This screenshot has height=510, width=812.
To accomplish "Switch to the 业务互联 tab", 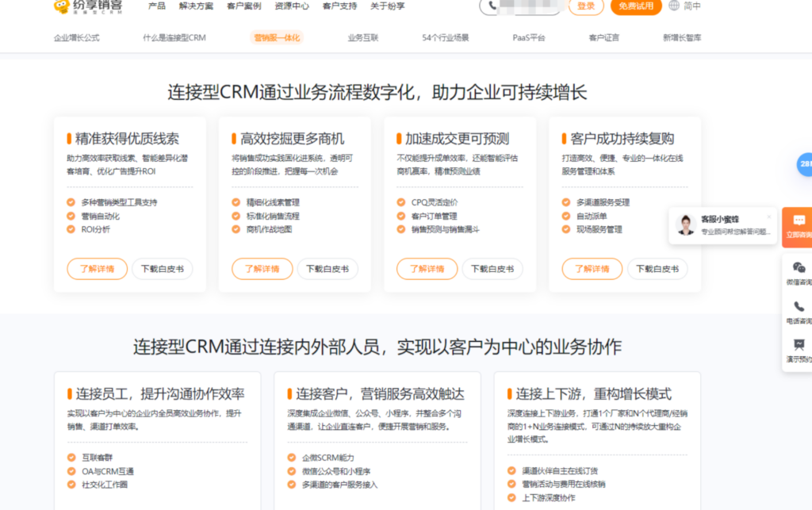I will tap(362, 36).
